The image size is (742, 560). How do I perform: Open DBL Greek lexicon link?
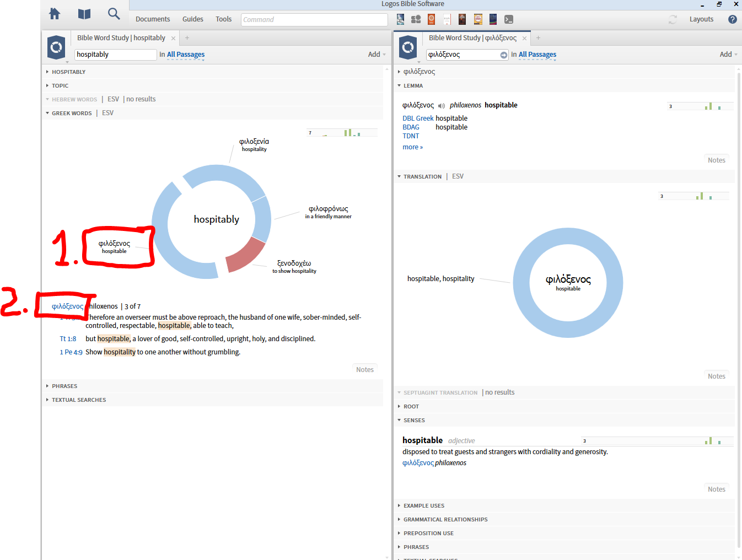[x=418, y=119]
